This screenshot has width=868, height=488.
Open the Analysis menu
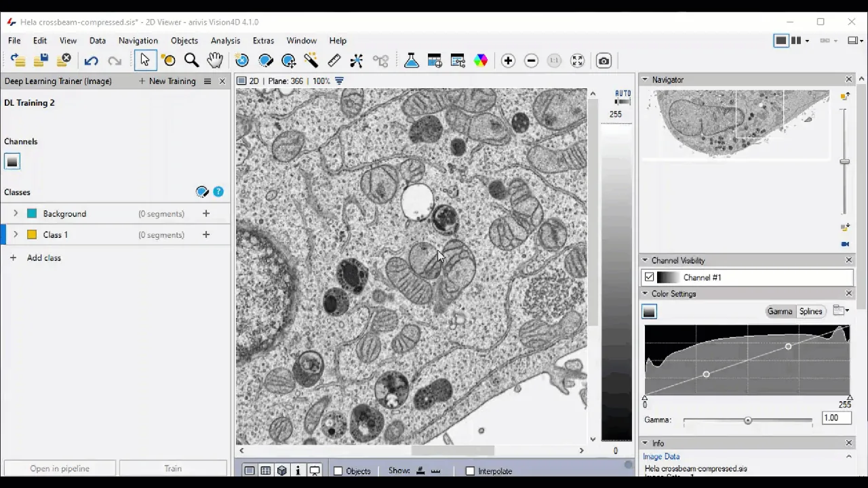pos(225,41)
